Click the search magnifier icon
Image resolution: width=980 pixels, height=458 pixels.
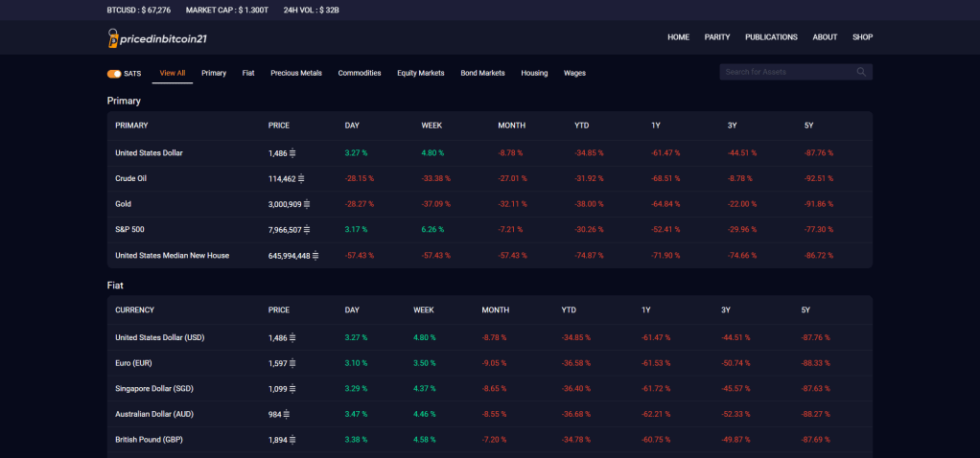pyautogui.click(x=861, y=72)
